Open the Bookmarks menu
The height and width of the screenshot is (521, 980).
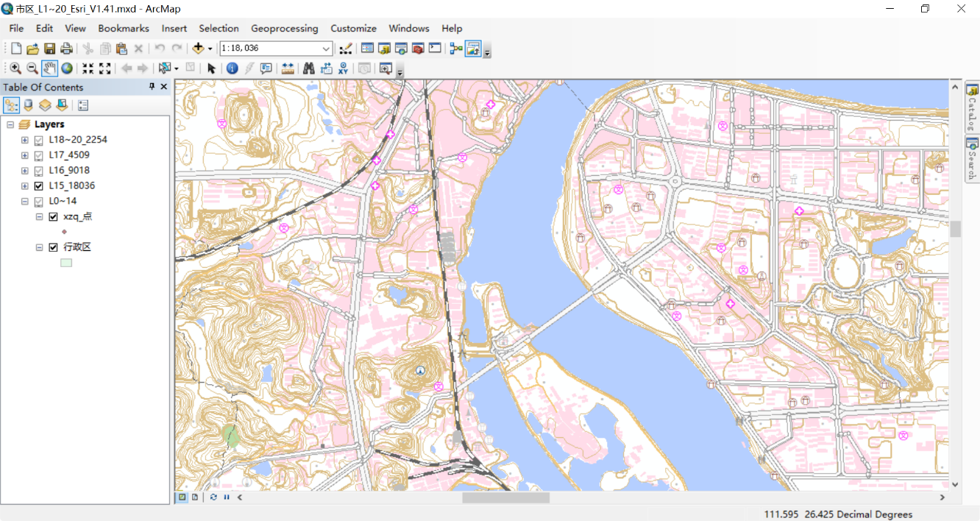123,29
